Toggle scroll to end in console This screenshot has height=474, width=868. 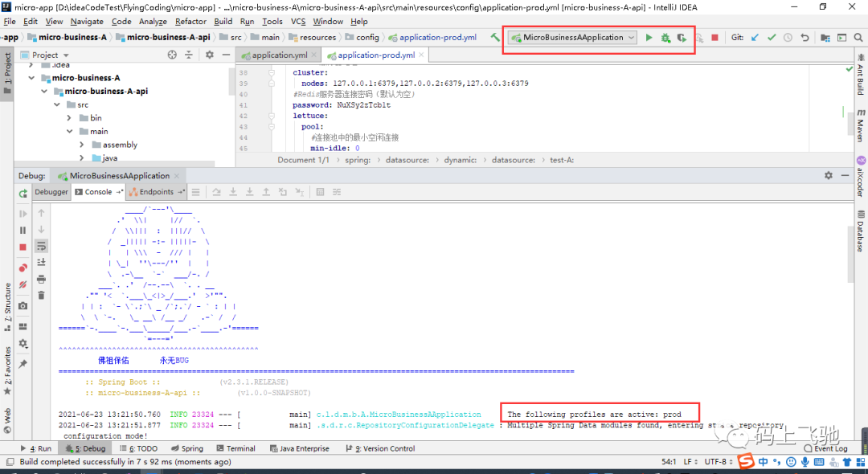(42, 262)
